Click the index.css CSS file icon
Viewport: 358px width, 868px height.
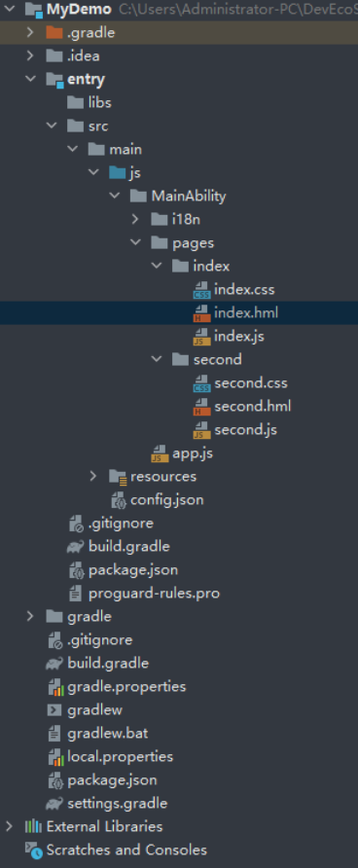point(201,290)
